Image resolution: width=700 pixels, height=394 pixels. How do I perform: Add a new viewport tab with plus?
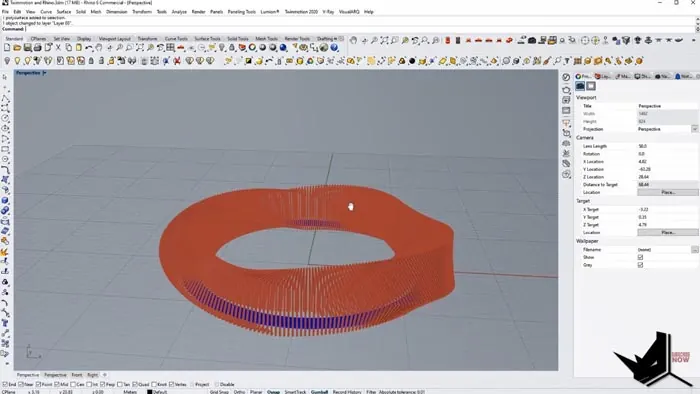point(104,375)
